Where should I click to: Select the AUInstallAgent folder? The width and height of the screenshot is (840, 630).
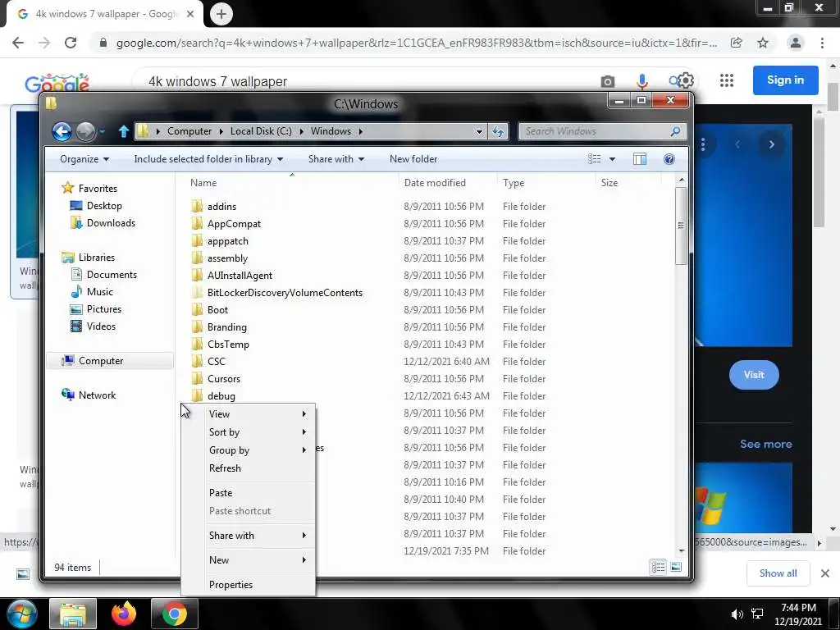[240, 276]
